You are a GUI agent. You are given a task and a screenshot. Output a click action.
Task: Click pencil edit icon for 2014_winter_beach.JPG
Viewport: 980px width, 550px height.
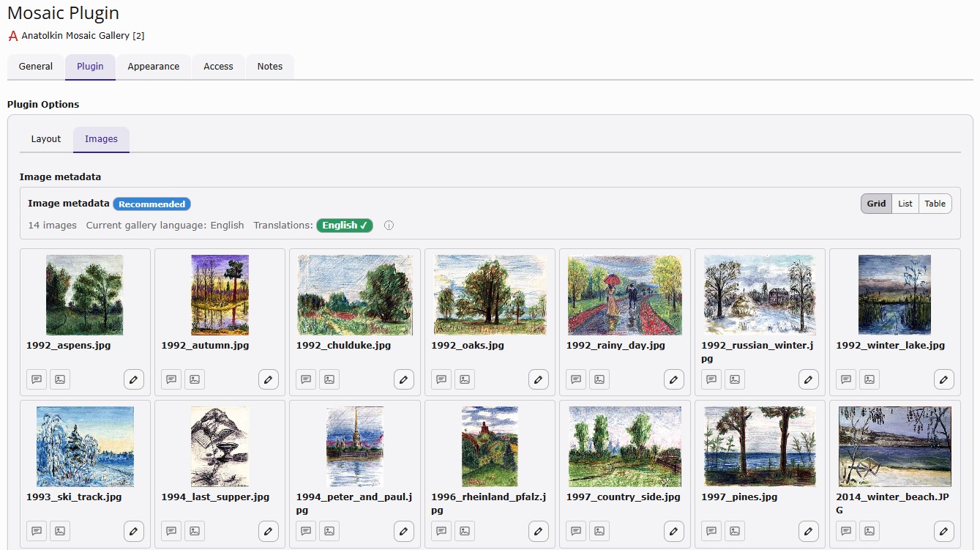click(x=943, y=531)
